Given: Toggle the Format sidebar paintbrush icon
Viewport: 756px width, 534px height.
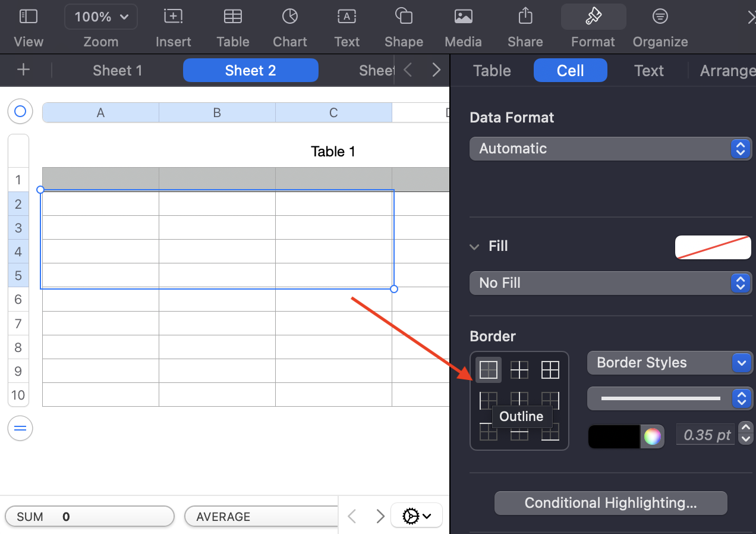Looking at the screenshot, I should [x=593, y=17].
